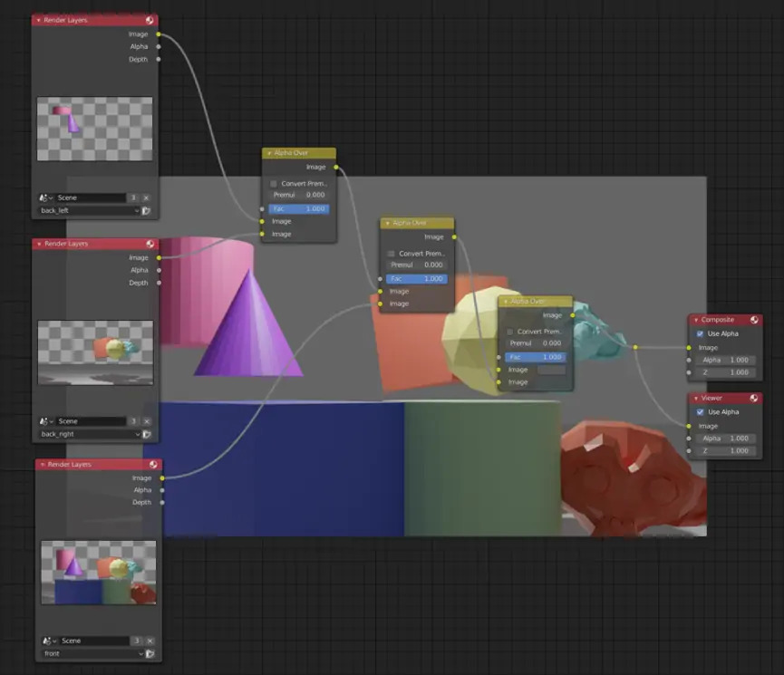Click render icon beside back_right layer dropdown
Viewport: 784px width, 675px height.
click(x=147, y=434)
